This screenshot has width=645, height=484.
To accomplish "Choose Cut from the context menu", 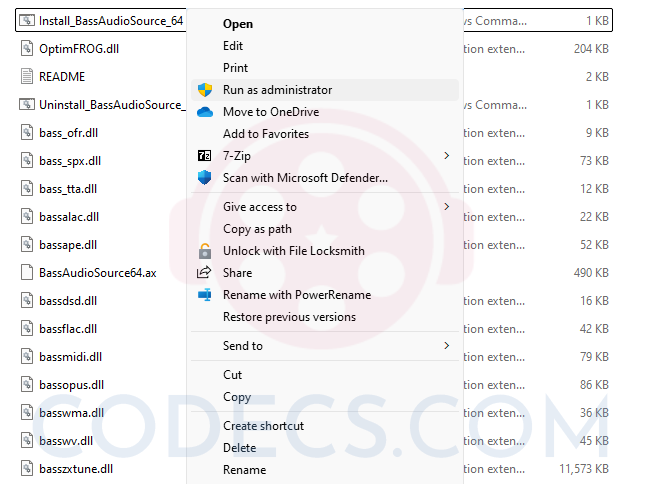I will [325, 375].
